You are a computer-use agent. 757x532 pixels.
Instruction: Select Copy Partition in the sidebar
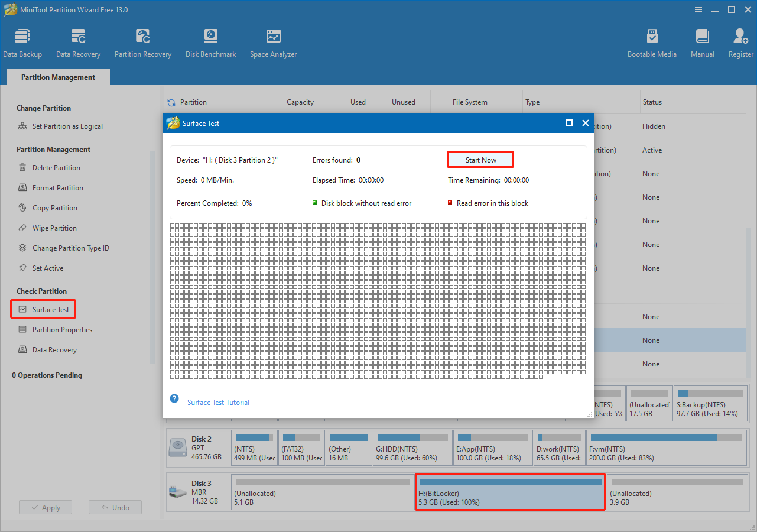point(56,207)
